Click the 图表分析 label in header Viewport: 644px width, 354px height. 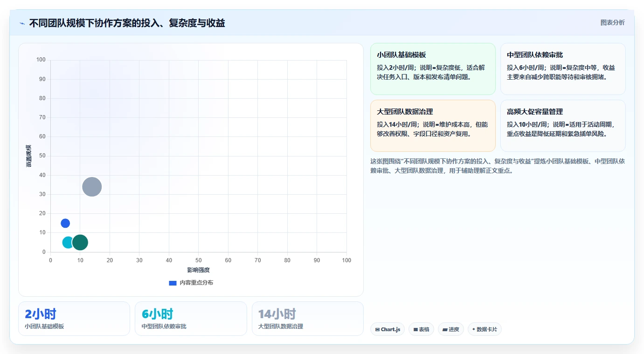[x=612, y=22]
